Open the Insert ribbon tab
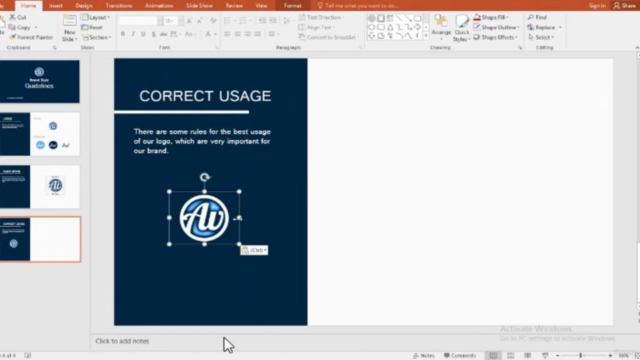This screenshot has width=640, height=360. [x=56, y=6]
